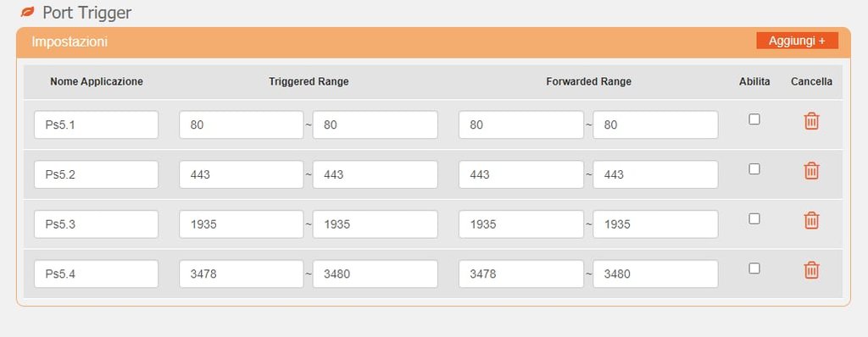The image size is (868, 337).
Task: Click Ps5.3 forwarded range start field 1935
Action: pos(521,224)
